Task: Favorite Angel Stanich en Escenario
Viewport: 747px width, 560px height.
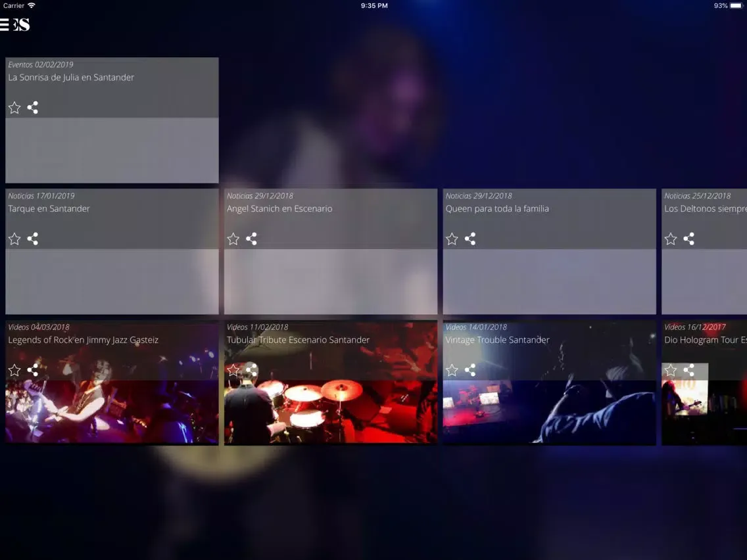Action: pyautogui.click(x=233, y=239)
